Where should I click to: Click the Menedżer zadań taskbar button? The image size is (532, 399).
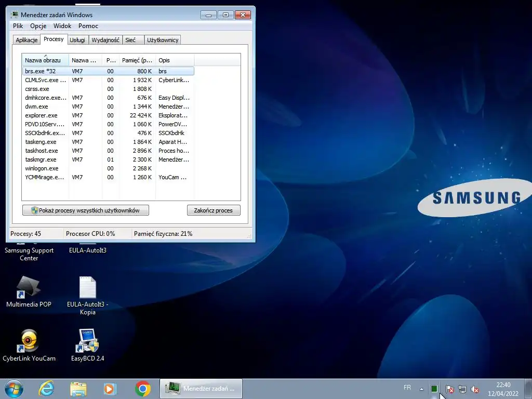coord(201,389)
